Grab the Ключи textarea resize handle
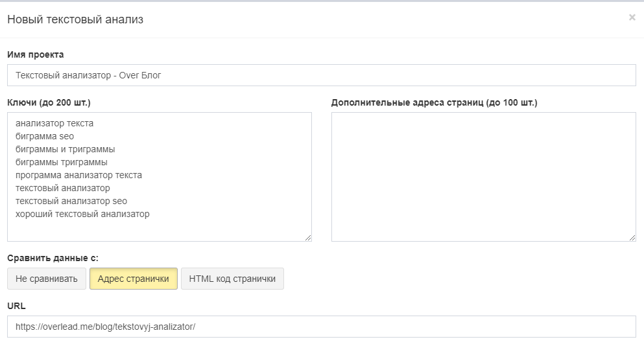The width and height of the screenshot is (644, 346). pos(308,238)
